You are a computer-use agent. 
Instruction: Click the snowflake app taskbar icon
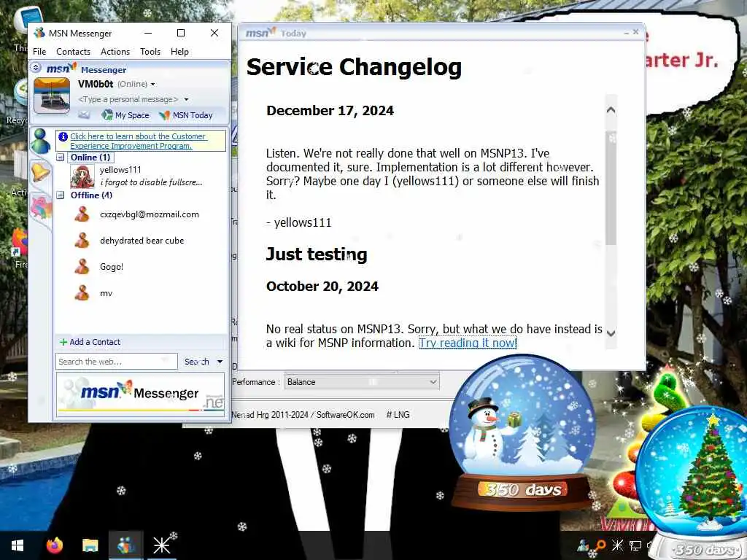161,545
